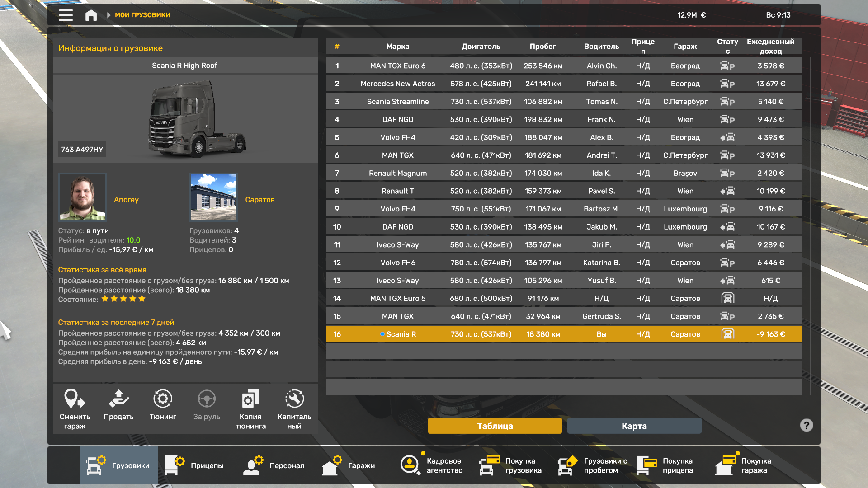Select the Mercedes New Actros row

point(564,84)
